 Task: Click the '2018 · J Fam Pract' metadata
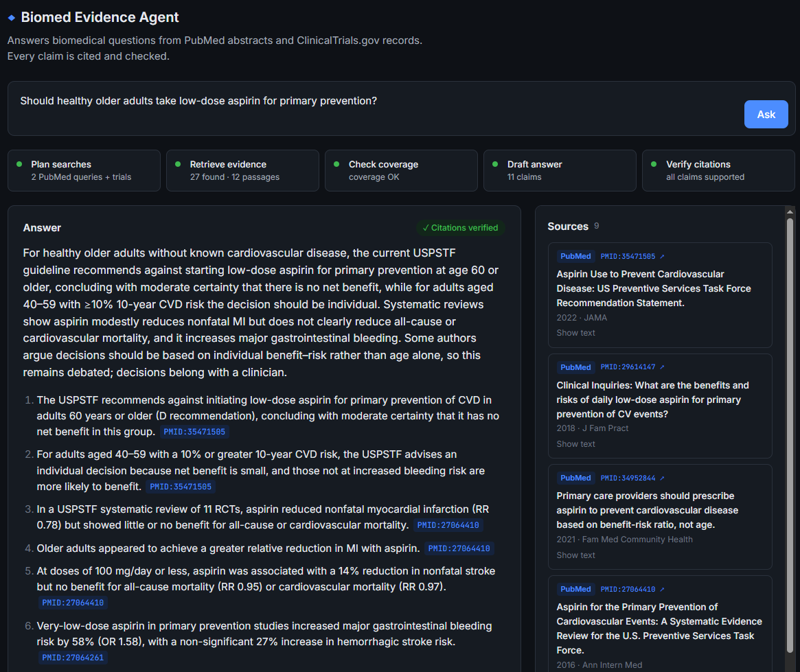[x=593, y=428]
